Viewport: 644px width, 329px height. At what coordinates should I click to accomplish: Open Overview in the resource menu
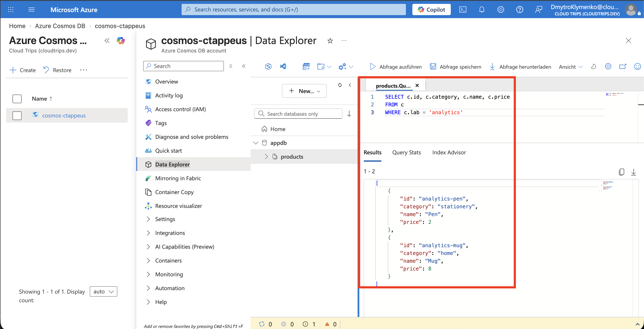(166, 82)
